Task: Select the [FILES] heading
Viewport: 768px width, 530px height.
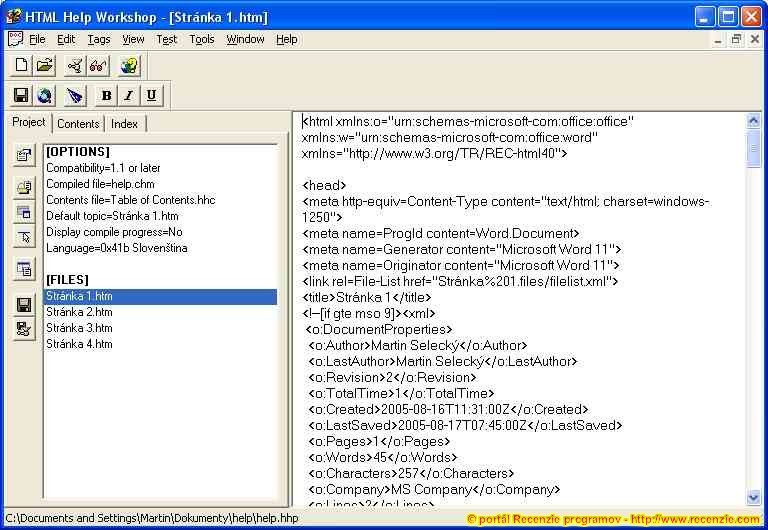Action: [67, 280]
